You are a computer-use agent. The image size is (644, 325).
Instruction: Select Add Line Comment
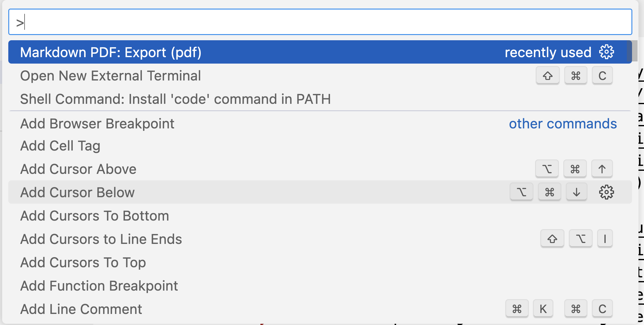pyautogui.click(x=81, y=309)
